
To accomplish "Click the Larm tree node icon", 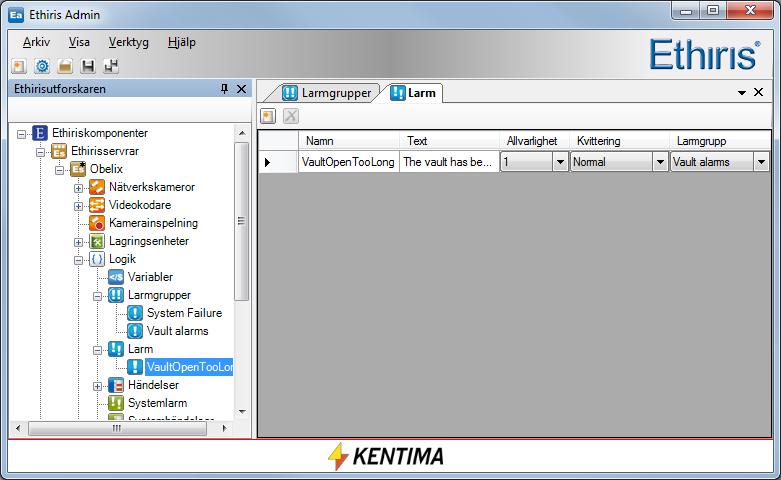I will [x=116, y=349].
